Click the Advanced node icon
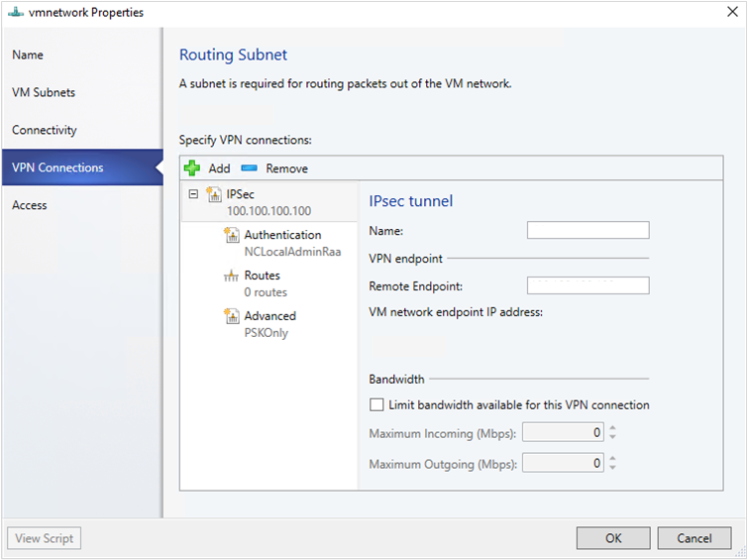The height and width of the screenshot is (560, 748). 232,316
